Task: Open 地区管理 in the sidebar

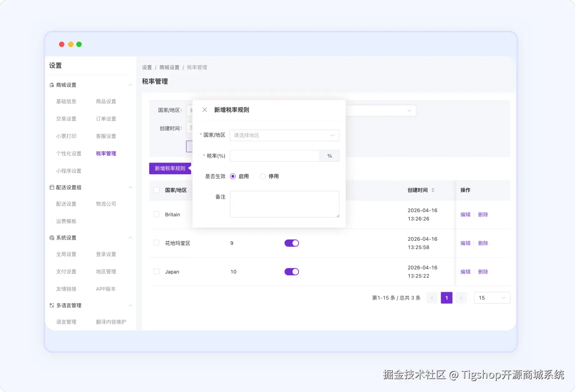Action: coord(106,271)
